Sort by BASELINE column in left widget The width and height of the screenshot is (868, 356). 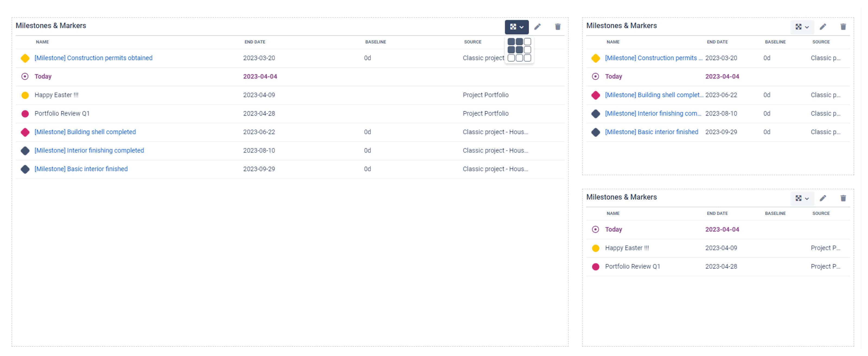coord(375,42)
